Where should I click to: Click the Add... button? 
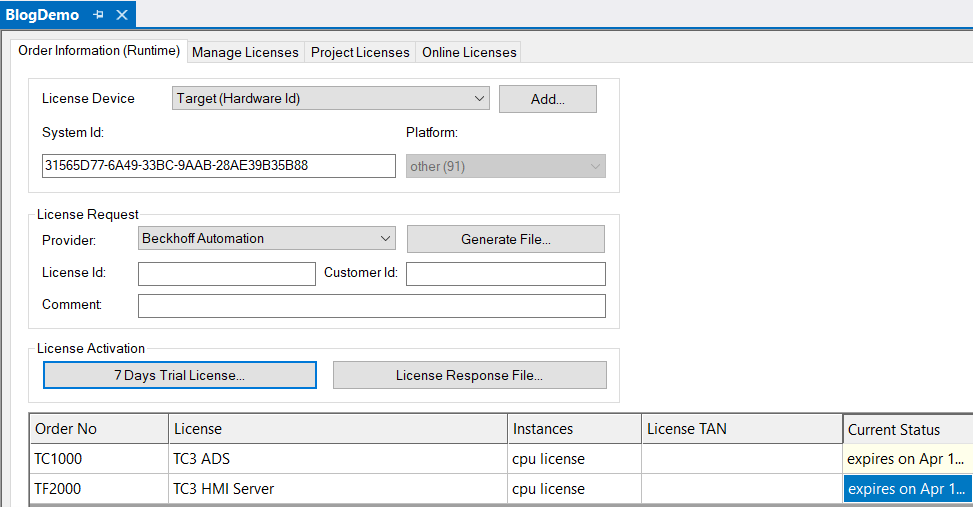(548, 99)
